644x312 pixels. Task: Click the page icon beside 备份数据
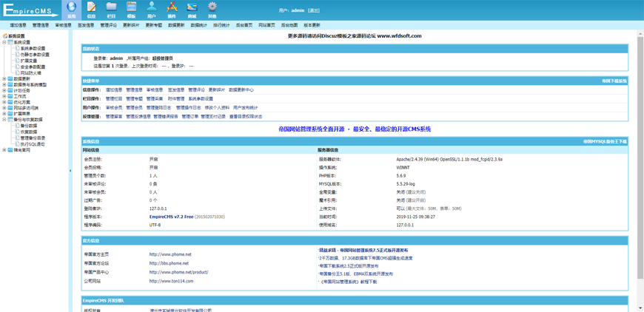[17, 126]
